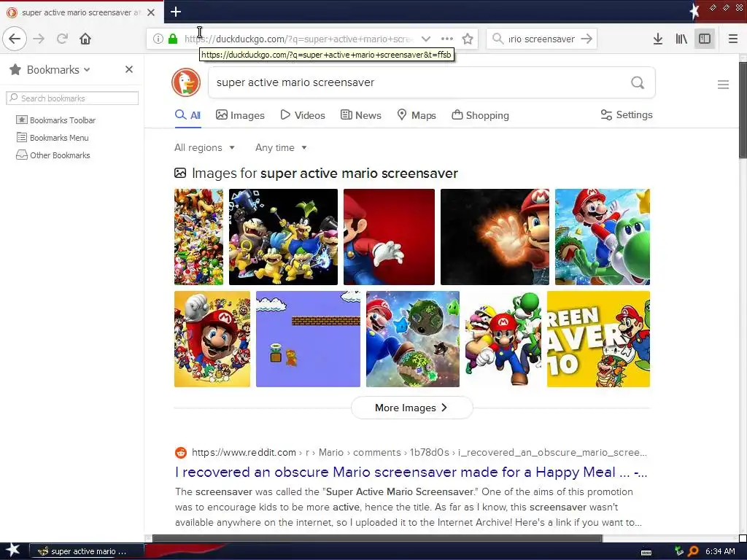Click the reddit.com result URL breadcrumb
The image size is (747, 560).
pyautogui.click(x=419, y=452)
